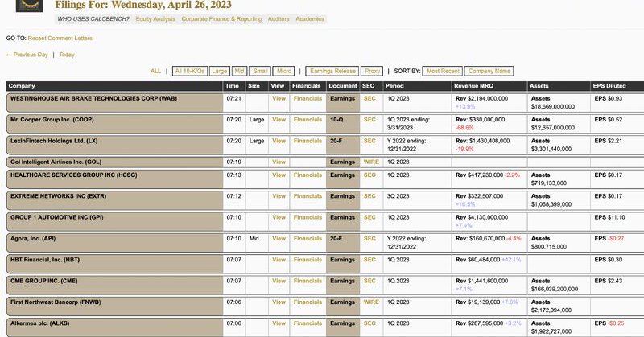Open SEC link for Agora, Inc.
The width and height of the screenshot is (644, 337).
(369, 239)
